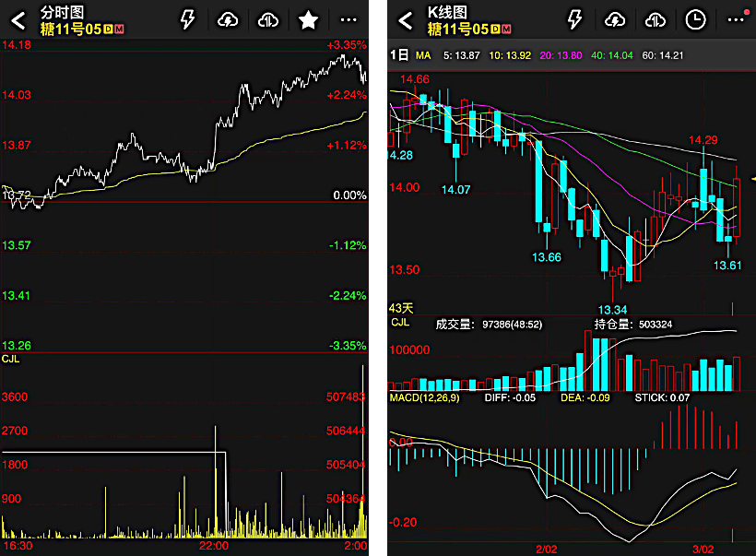
Task: Click the cloud upload icon in K线图 header
Action: click(614, 19)
